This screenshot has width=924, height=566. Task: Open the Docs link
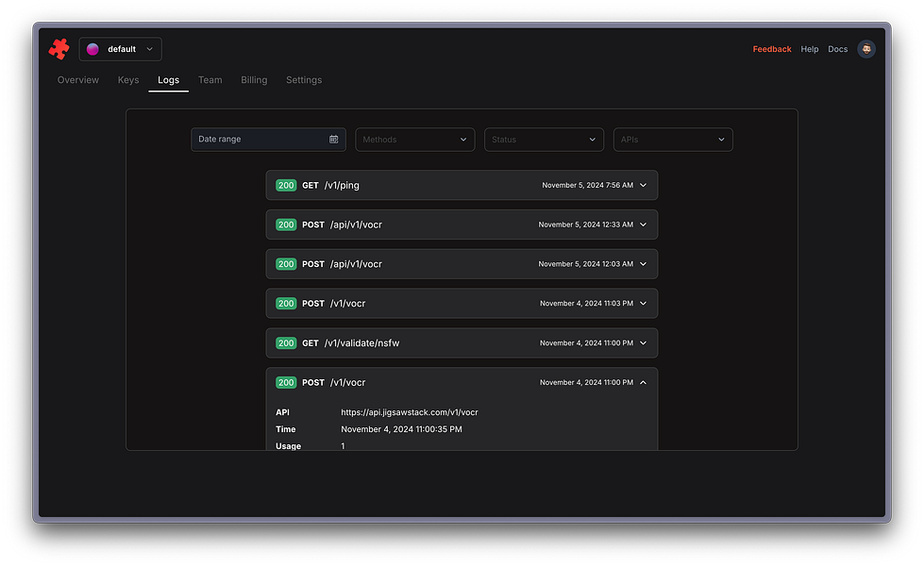coord(837,49)
